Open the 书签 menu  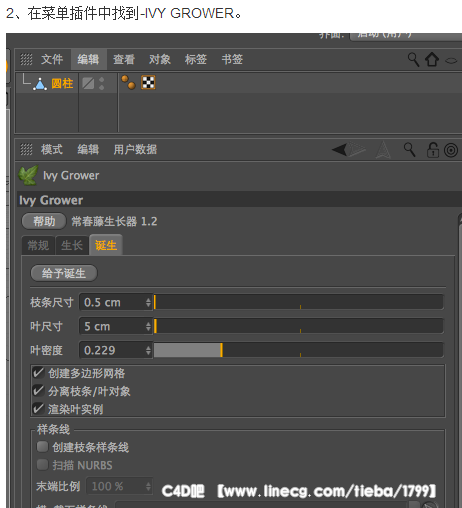click(232, 59)
